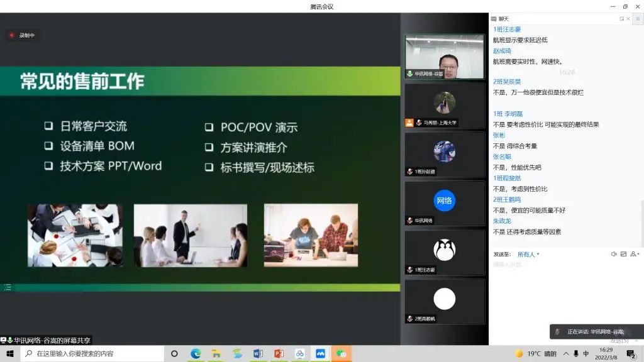Click the blue 网络 avatar participant tile
The width and height of the screenshot is (644, 362).
(444, 202)
